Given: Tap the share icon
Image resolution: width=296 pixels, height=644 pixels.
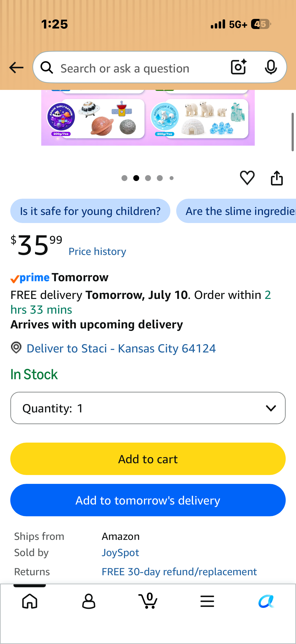Looking at the screenshot, I should [277, 178].
